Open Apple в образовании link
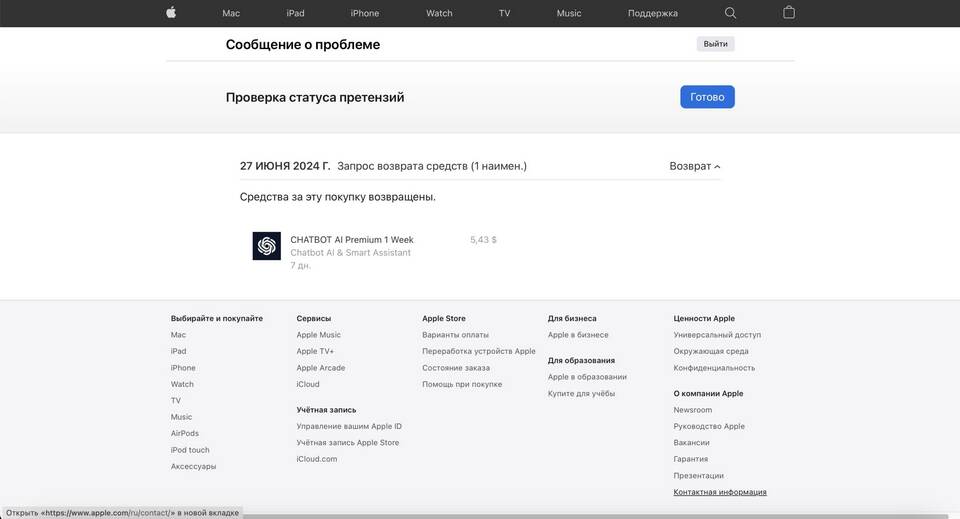Image resolution: width=960 pixels, height=519 pixels. tap(587, 377)
